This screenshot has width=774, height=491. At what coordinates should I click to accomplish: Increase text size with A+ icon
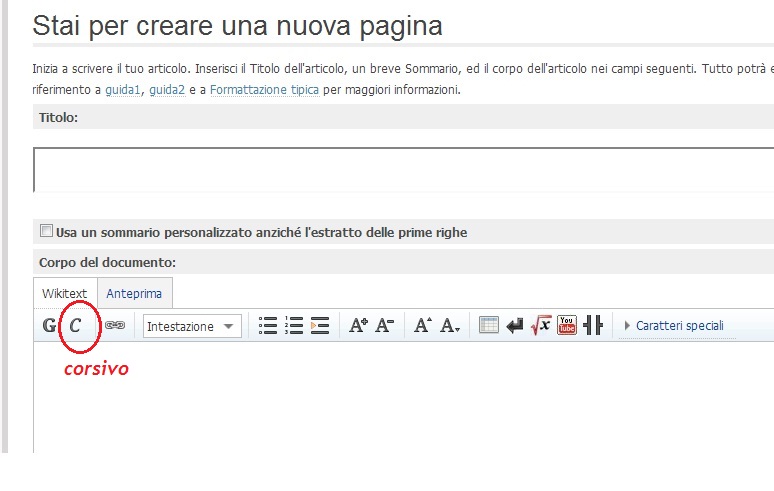[358, 326]
